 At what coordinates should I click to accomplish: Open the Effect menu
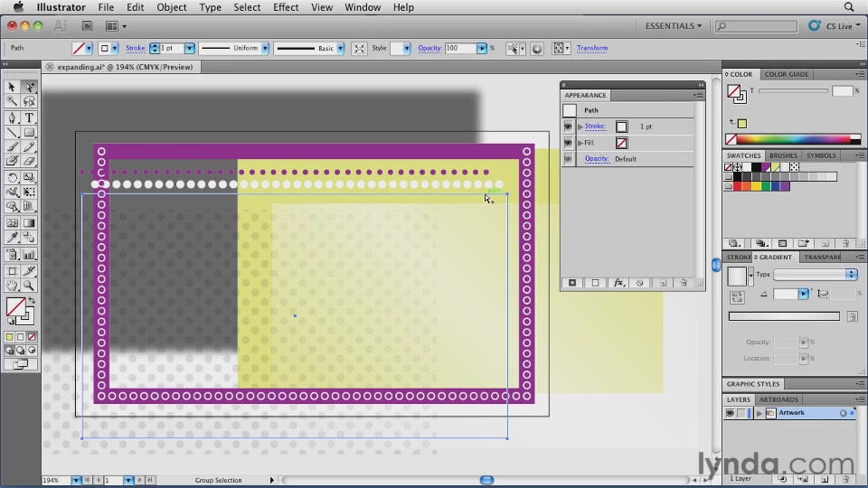(x=286, y=7)
